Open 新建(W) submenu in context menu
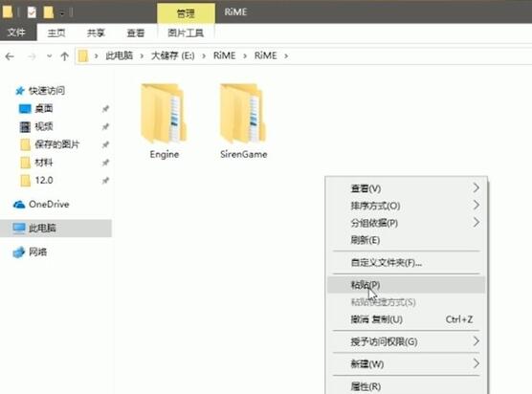The image size is (532, 394). pyautogui.click(x=406, y=363)
